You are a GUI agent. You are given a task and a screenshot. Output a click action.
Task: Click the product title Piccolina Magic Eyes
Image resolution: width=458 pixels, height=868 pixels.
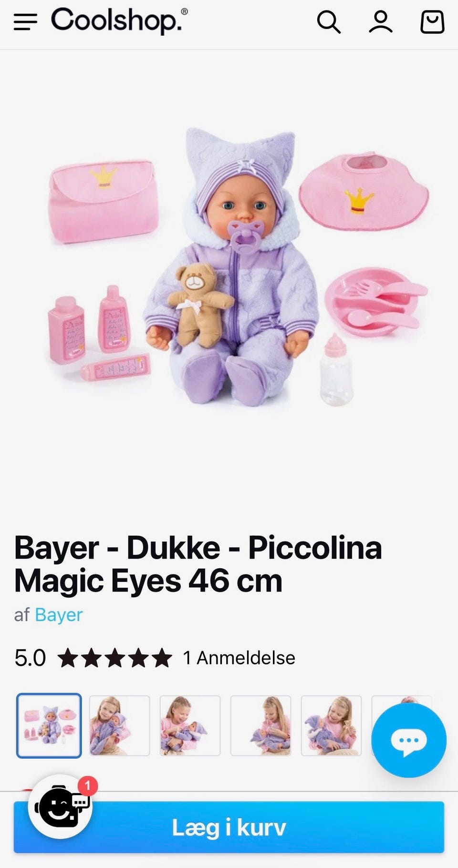(x=198, y=564)
